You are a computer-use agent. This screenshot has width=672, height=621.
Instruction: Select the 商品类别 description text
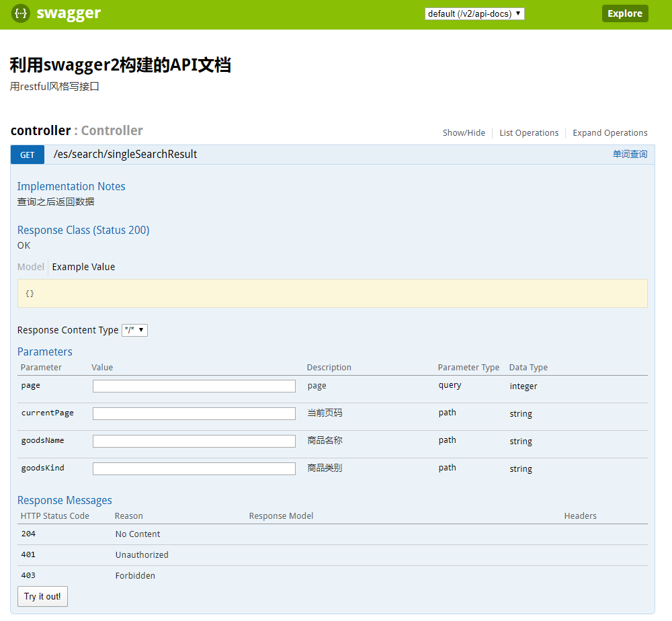click(325, 468)
